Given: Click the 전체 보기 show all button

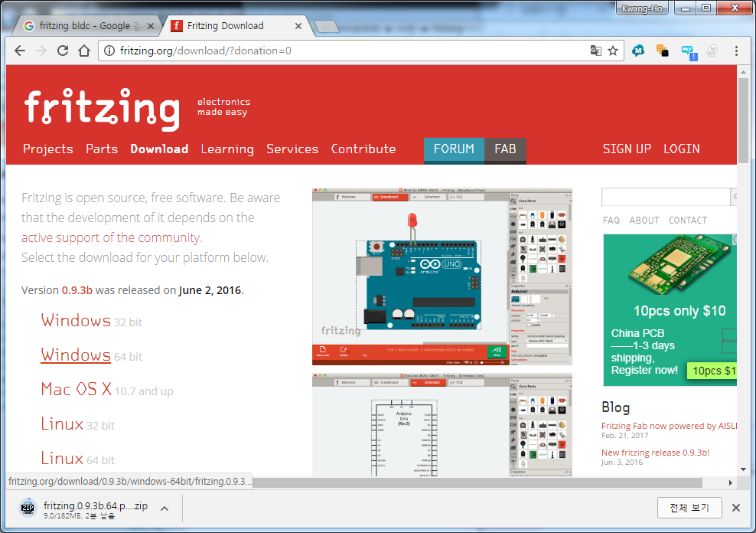Looking at the screenshot, I should [x=689, y=508].
